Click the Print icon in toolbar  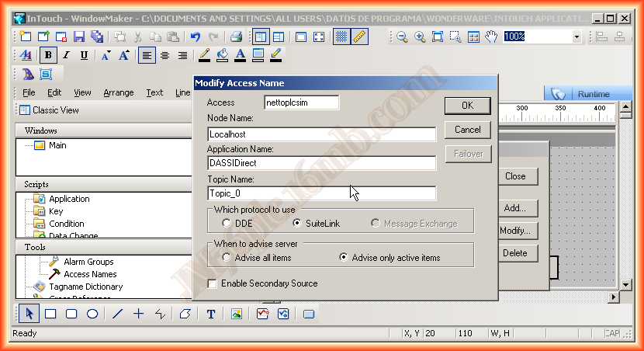pos(237,36)
